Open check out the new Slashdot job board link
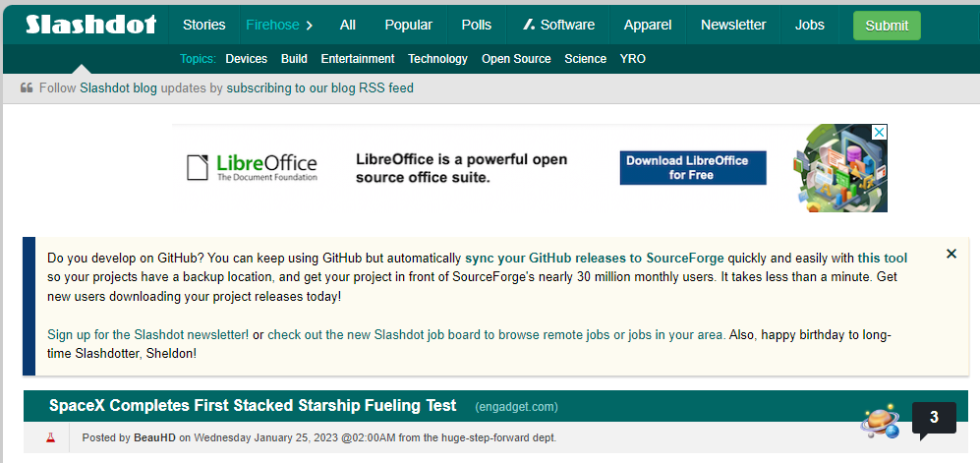This screenshot has height=463, width=980. pos(496,334)
